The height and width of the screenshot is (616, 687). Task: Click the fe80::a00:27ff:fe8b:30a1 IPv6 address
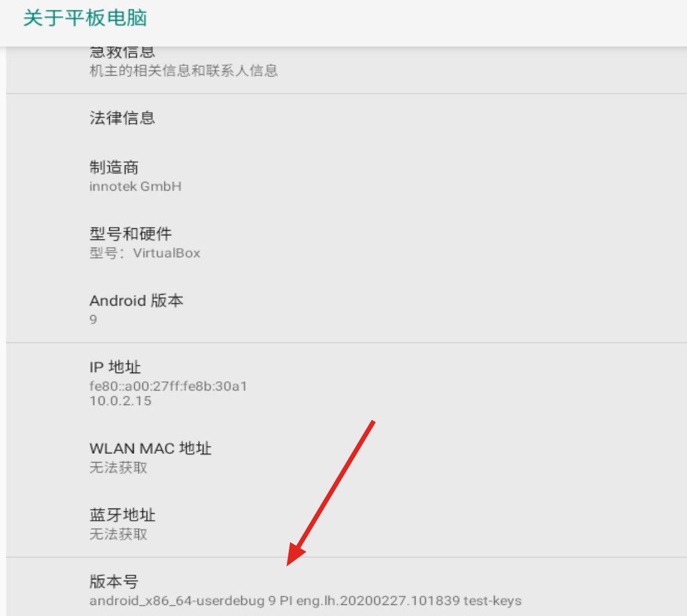coord(168,386)
